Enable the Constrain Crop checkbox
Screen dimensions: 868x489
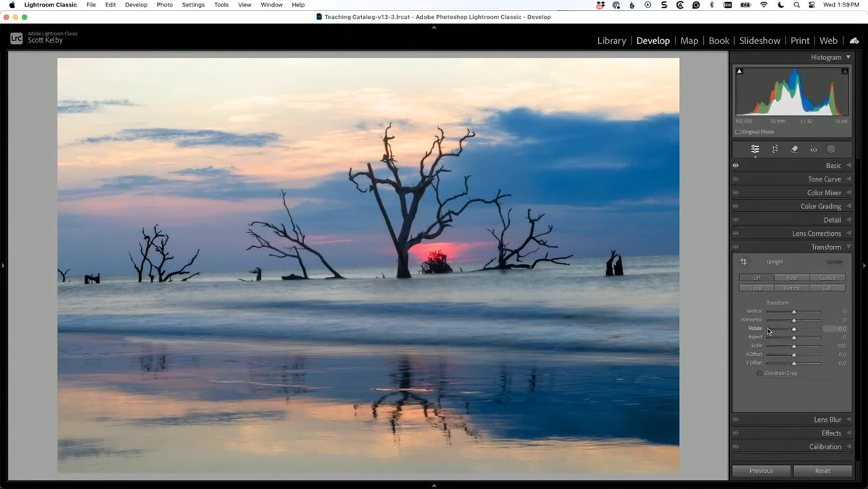(x=759, y=373)
